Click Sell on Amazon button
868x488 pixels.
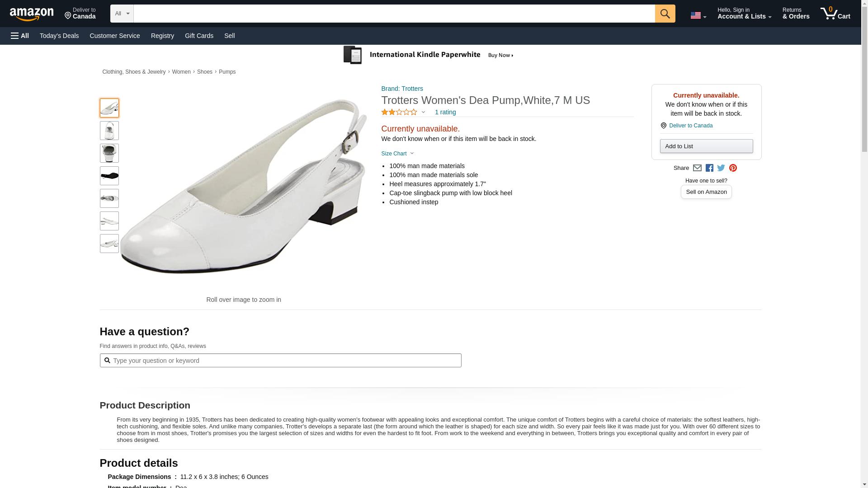pyautogui.click(x=706, y=192)
